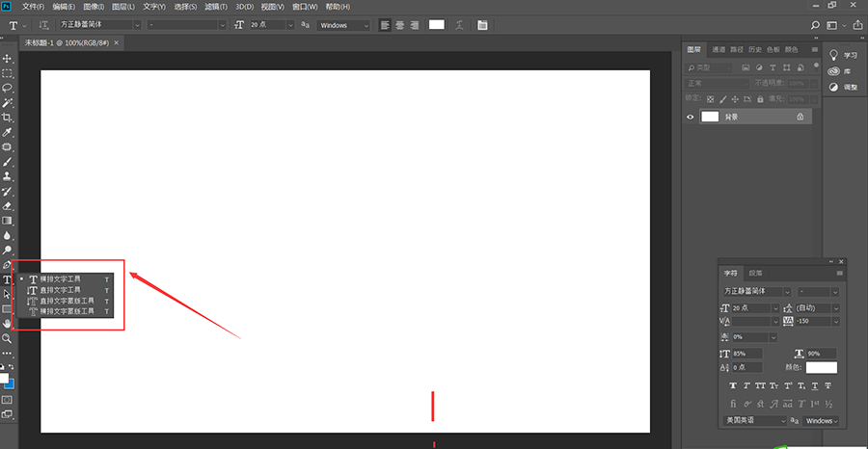Select the Crop tool

coord(7,118)
